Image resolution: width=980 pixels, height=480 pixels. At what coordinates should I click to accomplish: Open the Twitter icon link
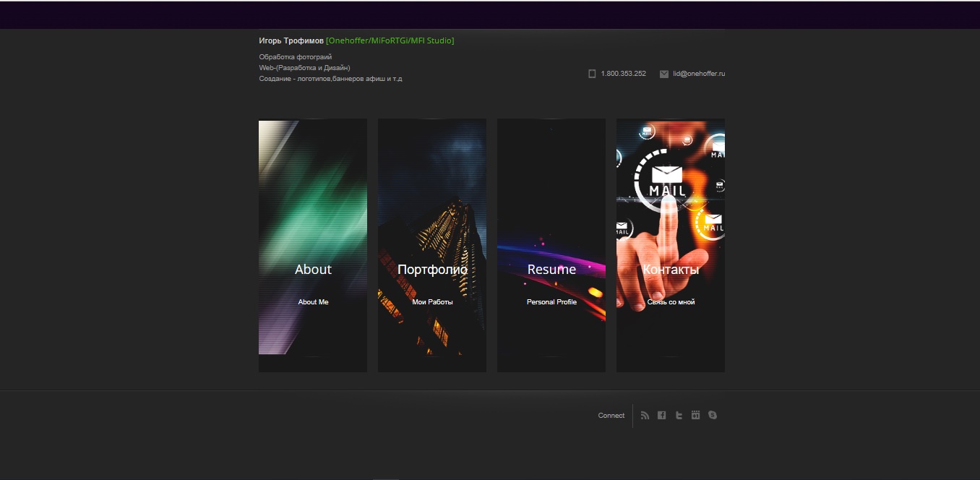click(679, 416)
